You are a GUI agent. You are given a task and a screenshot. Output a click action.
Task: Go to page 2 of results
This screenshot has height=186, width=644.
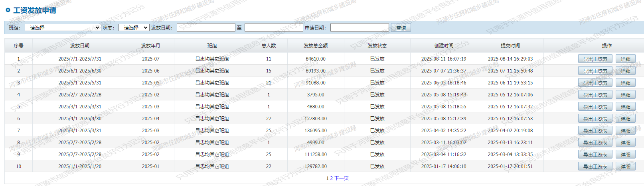tap(331, 178)
